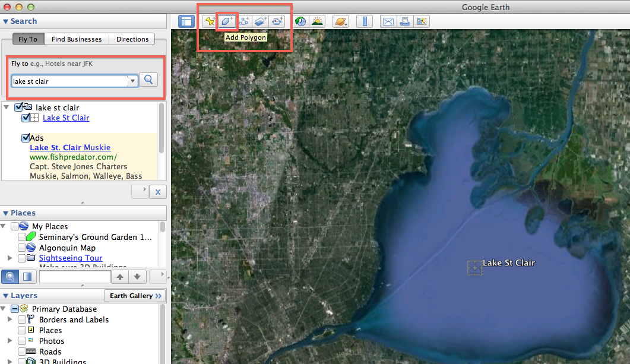
Task: Click the Print toolbar icon
Action: pos(404,21)
